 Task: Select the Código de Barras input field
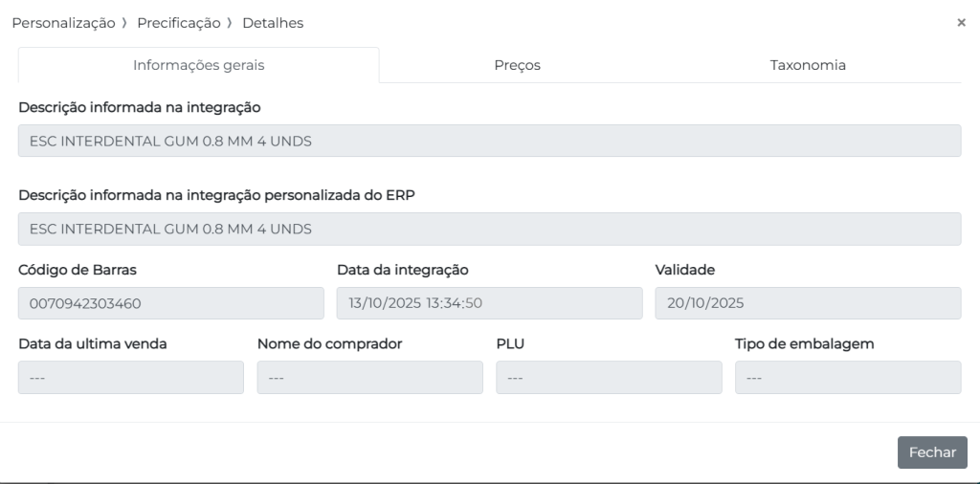(x=171, y=303)
